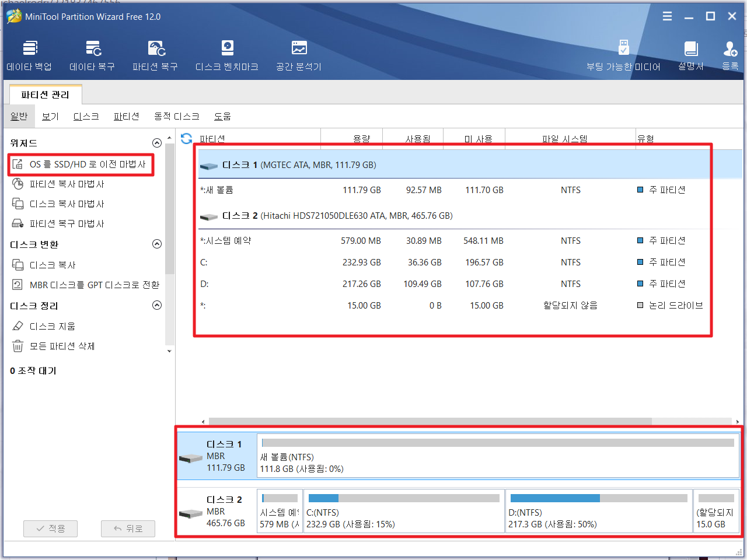The image size is (747, 560).
Task: Choose 모든 파티션 삭제 option
Action: [54, 346]
